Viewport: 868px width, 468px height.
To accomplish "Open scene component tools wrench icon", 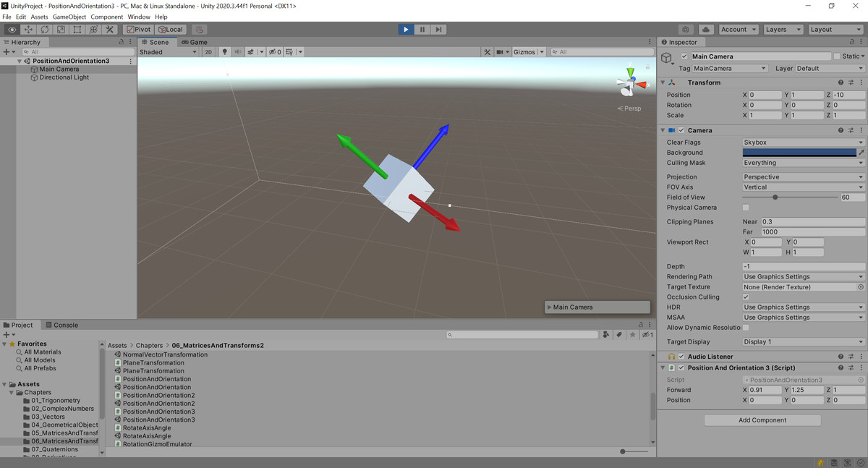I will [487, 52].
